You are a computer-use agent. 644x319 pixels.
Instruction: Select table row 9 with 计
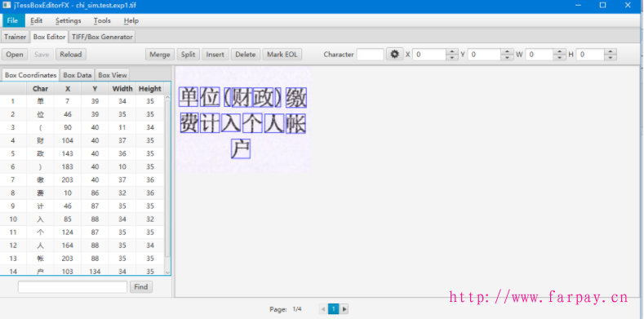pos(82,206)
